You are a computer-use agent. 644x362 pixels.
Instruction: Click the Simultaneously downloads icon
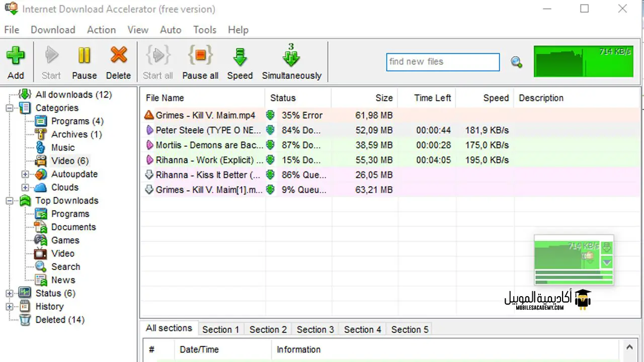pyautogui.click(x=291, y=55)
